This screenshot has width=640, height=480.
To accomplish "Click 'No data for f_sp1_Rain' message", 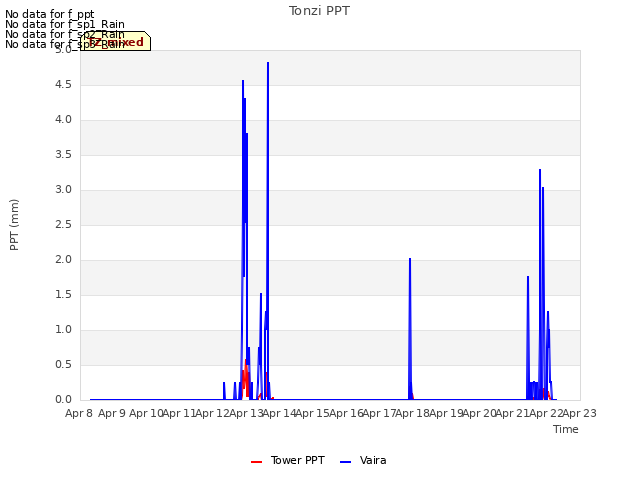I will tap(65, 24).
